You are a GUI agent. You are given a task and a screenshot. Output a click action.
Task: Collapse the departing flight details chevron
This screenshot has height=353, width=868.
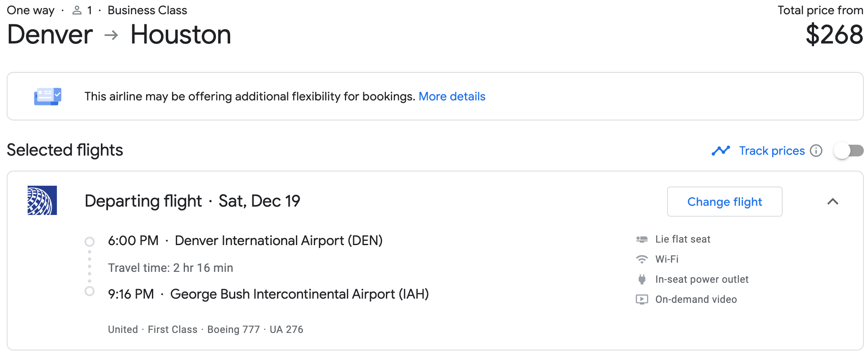(833, 202)
